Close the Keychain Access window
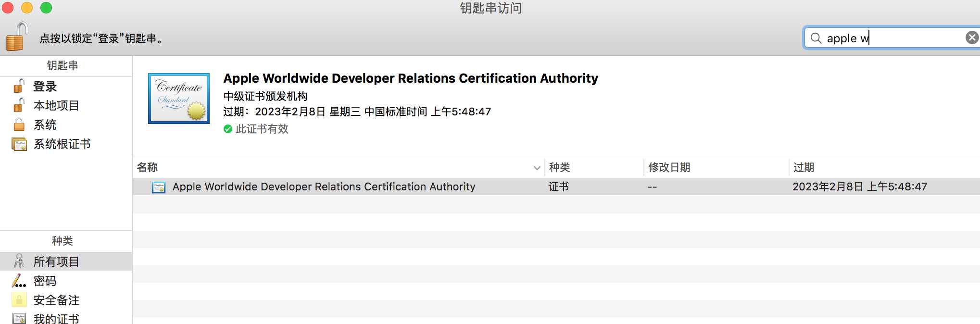This screenshot has width=980, height=324. click(8, 8)
